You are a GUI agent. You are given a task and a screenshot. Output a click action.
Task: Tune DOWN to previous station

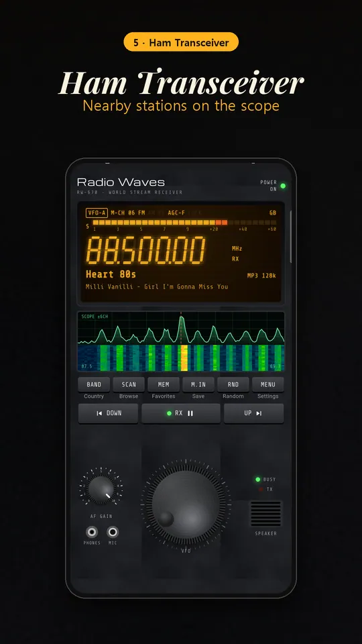(x=109, y=413)
